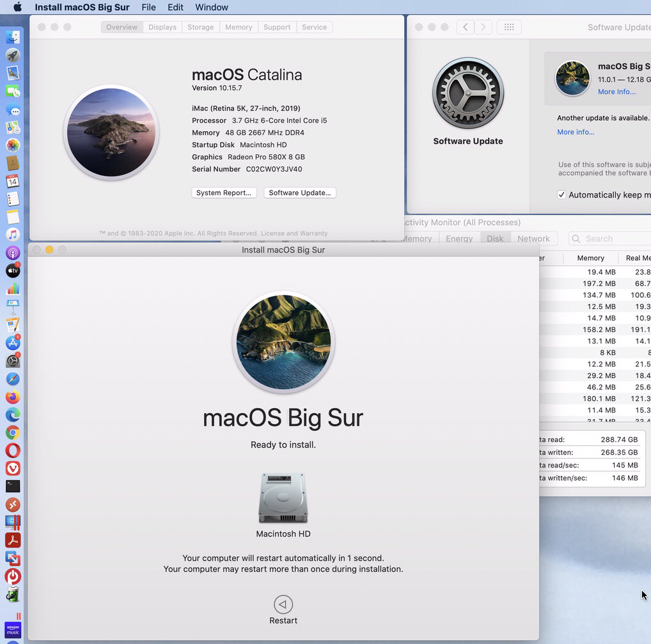This screenshot has width=651, height=644.
Task: Click the Macintosh HD disk icon
Action: pos(283,499)
